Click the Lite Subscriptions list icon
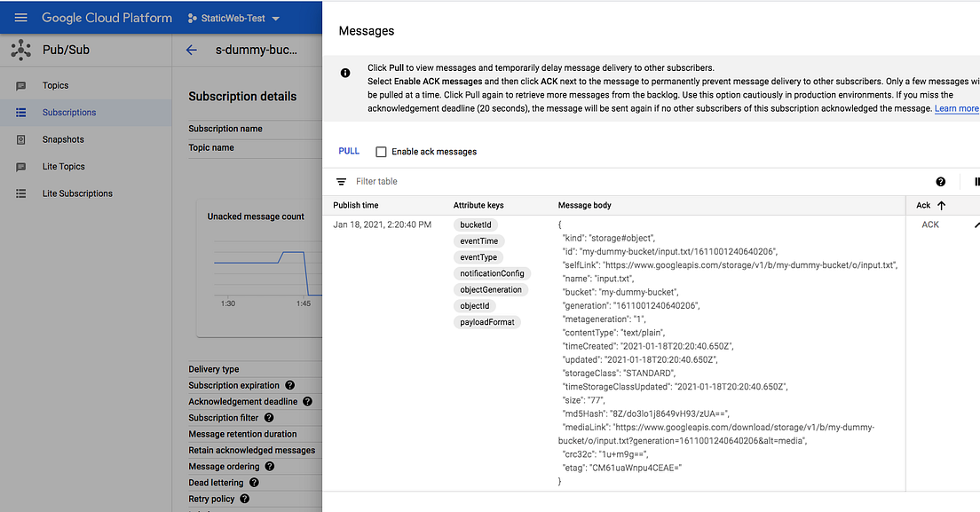 (x=20, y=193)
